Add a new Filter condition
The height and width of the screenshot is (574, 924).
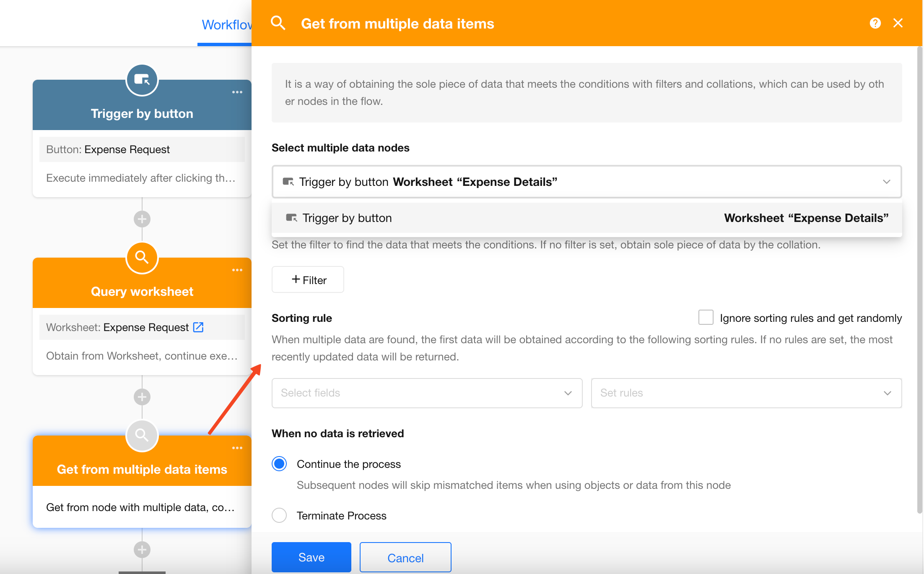[x=308, y=279]
